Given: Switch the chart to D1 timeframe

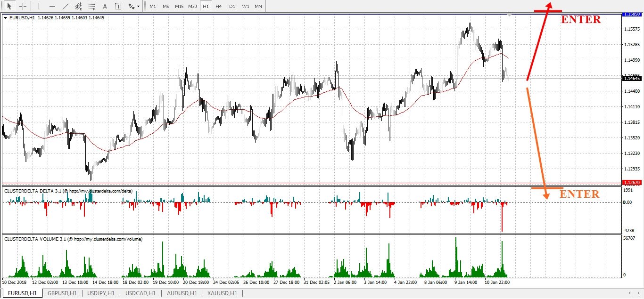Looking at the screenshot, I should click(x=232, y=7).
